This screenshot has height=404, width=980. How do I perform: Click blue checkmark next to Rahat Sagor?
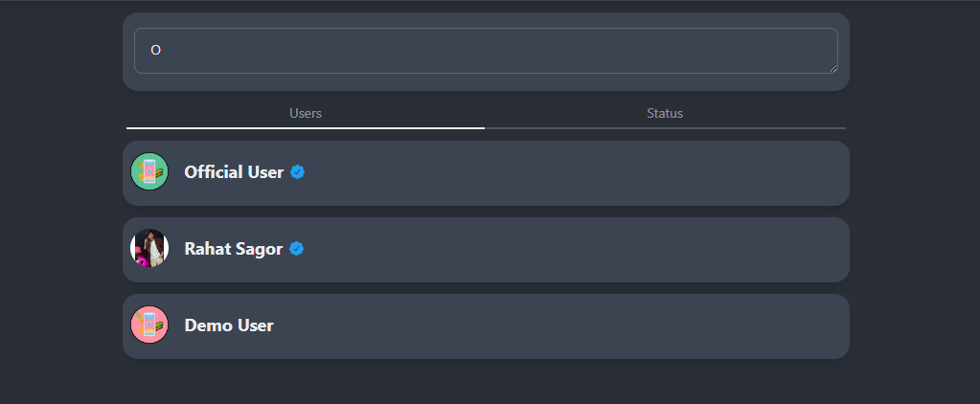[x=297, y=249]
